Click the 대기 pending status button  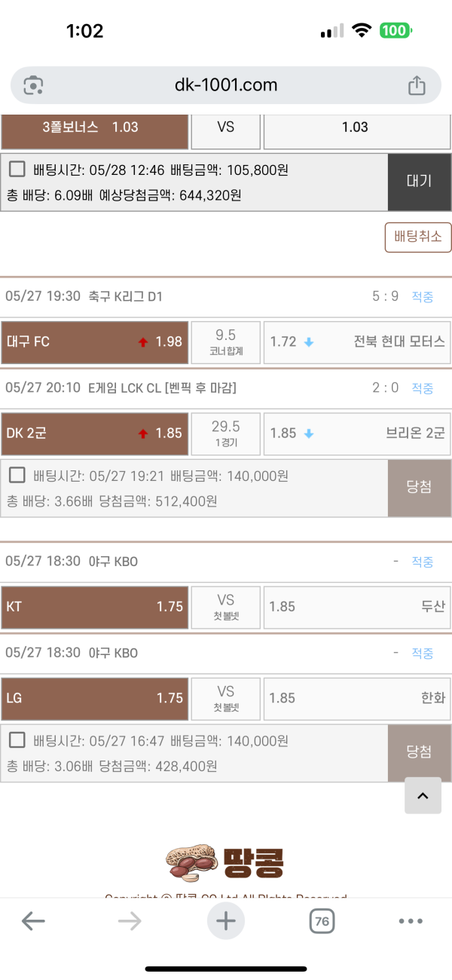(419, 182)
